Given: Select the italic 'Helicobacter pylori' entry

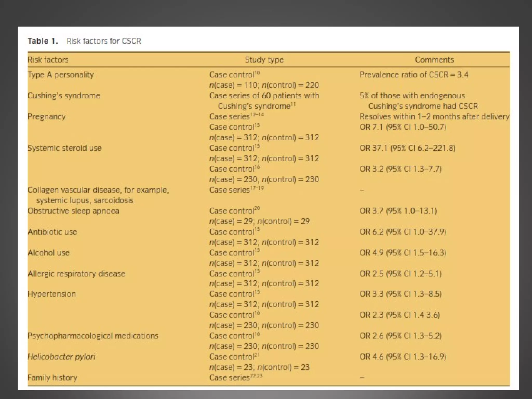Looking at the screenshot, I should pyautogui.click(x=61, y=357).
